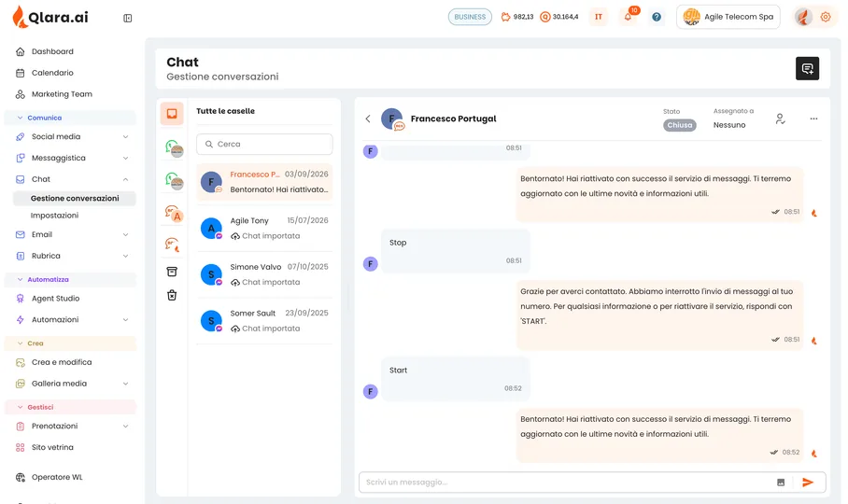Click the BUSINESS plan badge
The image size is (848, 504).
[470, 17]
